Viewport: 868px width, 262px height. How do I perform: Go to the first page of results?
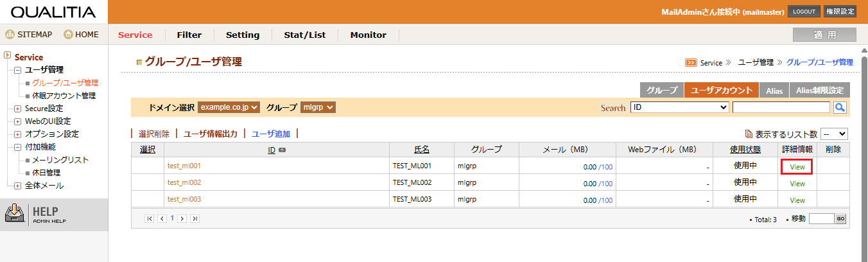150,219
